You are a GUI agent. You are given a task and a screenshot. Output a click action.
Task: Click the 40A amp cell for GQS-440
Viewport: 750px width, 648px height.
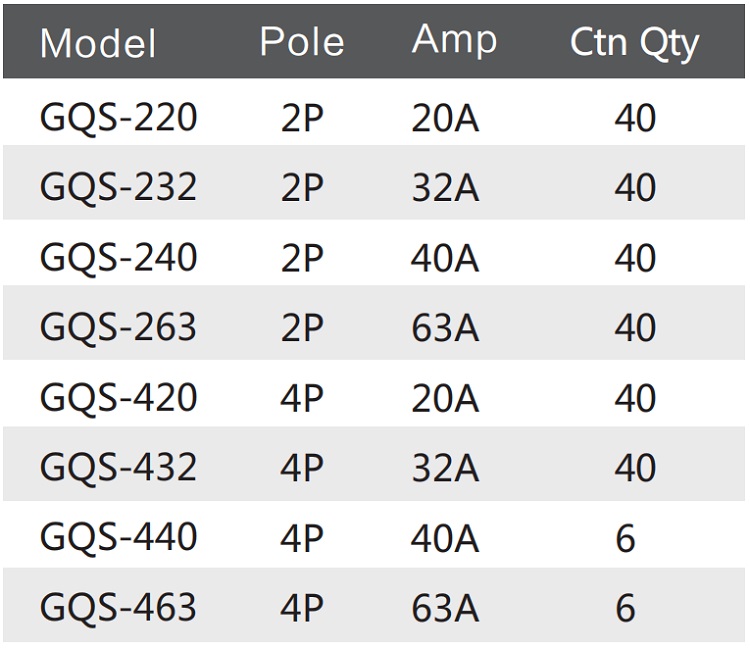tap(445, 539)
